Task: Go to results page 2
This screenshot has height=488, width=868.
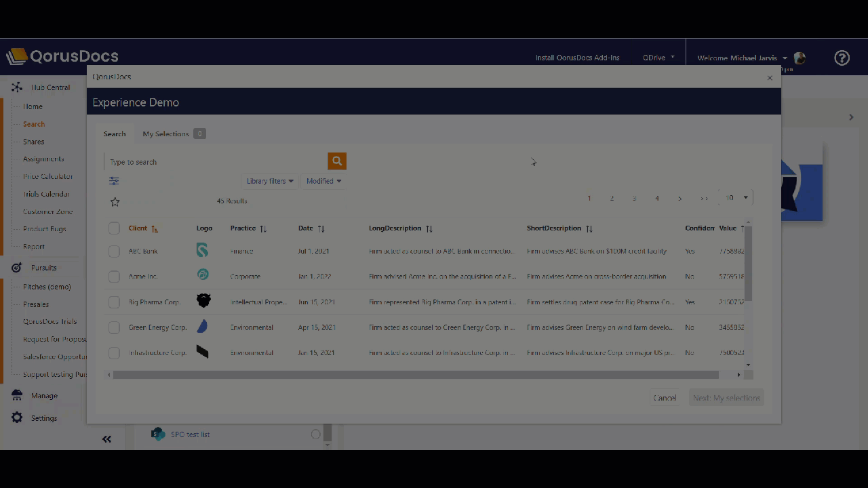Action: 612,198
